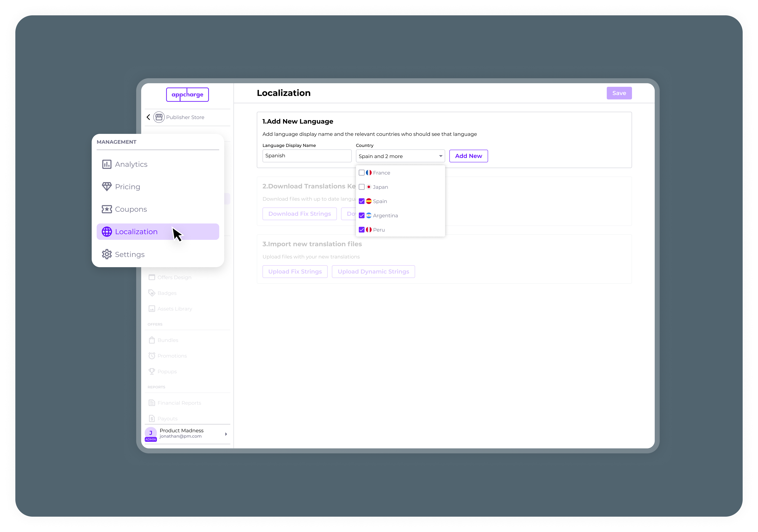The image size is (758, 532).
Task: Collapse the Country dropdown arrow
Action: click(440, 156)
